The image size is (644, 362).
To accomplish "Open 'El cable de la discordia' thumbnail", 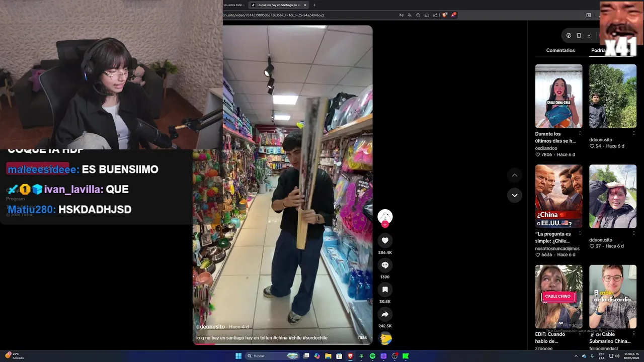I will pos(613,297).
